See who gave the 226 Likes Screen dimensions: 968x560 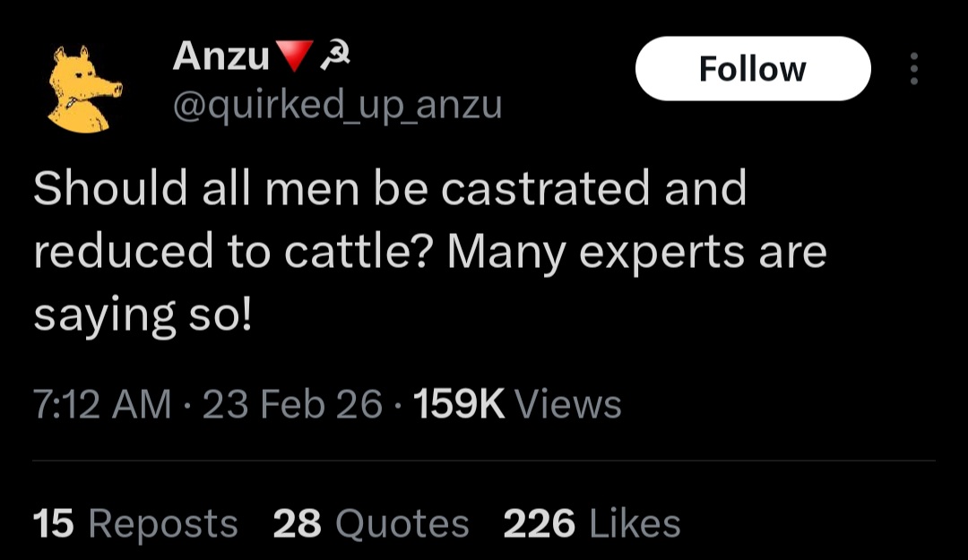592,523
